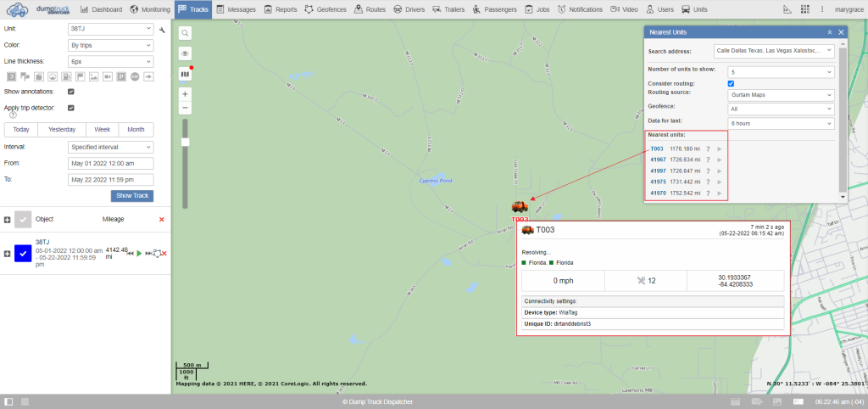Click the wrench icon next to Unit

click(x=162, y=29)
